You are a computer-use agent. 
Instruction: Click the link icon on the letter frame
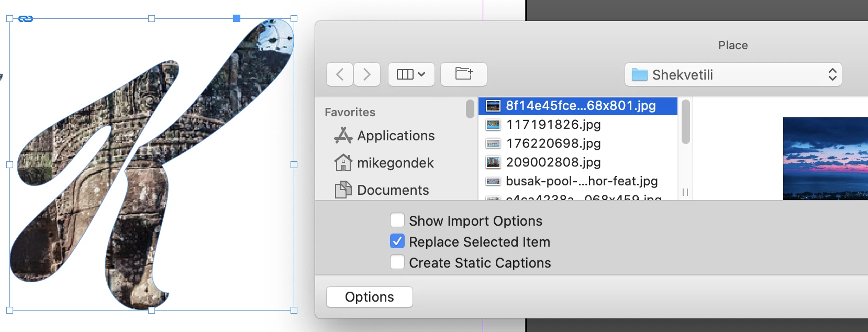click(26, 19)
